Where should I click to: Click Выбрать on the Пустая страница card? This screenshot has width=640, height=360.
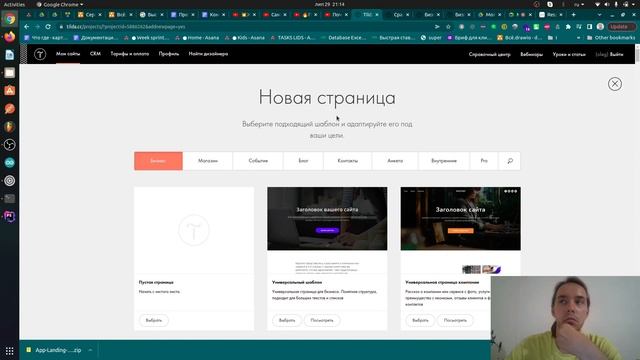pyautogui.click(x=153, y=320)
